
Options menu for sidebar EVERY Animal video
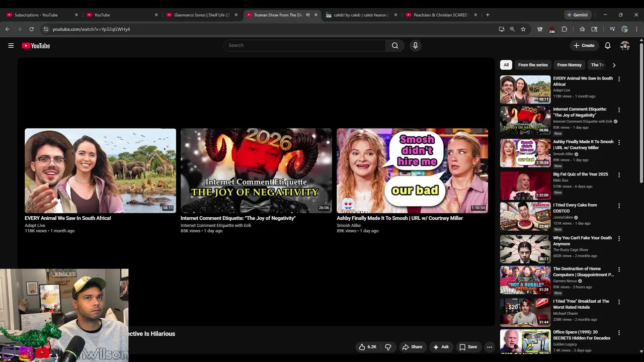coord(619,79)
